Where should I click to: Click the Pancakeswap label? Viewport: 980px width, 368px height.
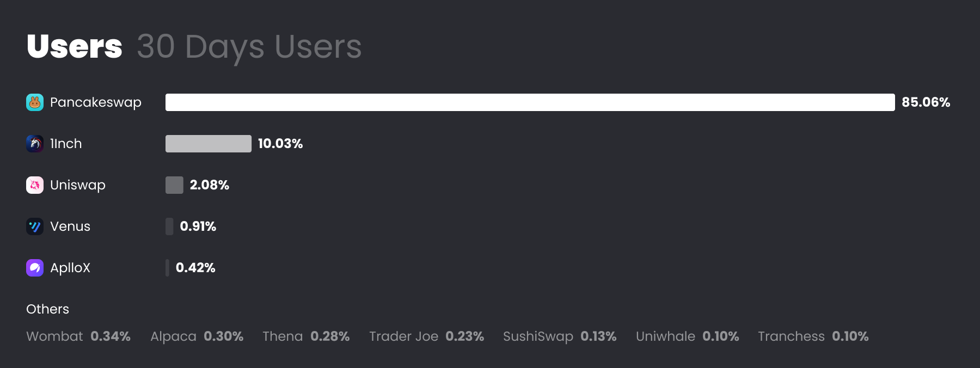point(96,102)
